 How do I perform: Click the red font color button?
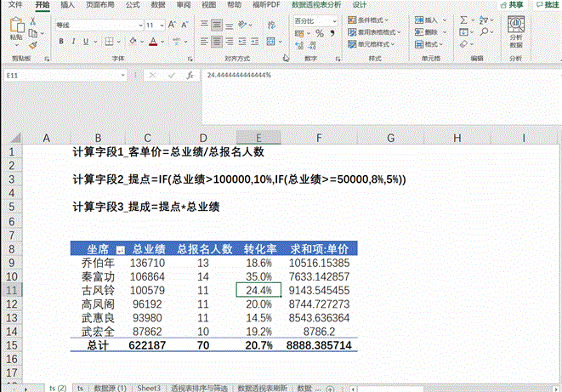pyautogui.click(x=150, y=40)
